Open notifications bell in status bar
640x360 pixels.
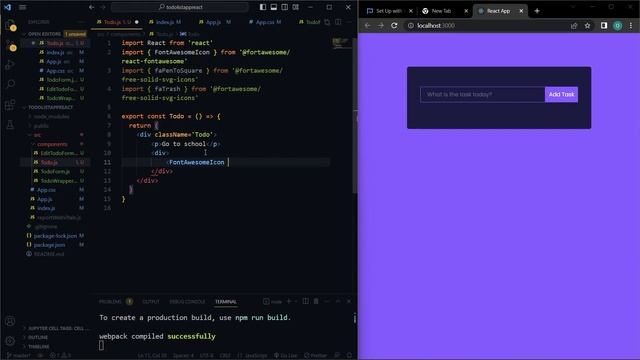(349, 356)
